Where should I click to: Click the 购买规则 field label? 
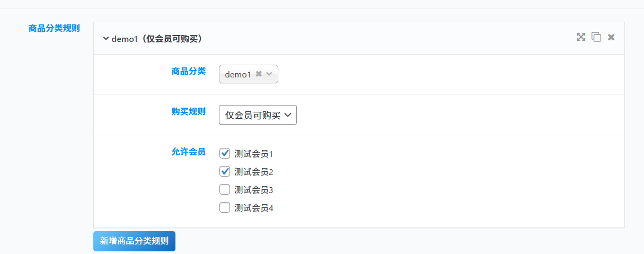188,111
